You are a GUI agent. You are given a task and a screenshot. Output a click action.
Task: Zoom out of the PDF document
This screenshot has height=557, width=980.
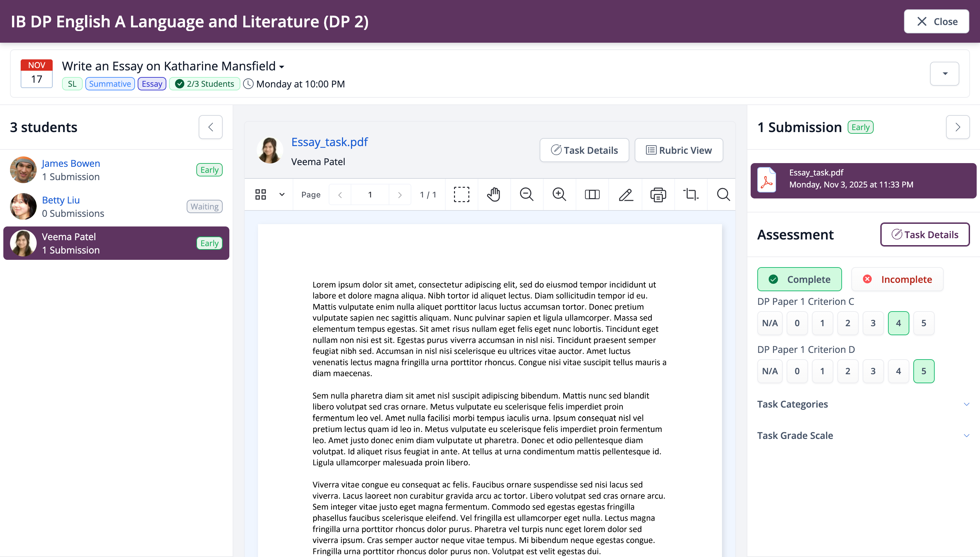(x=526, y=194)
